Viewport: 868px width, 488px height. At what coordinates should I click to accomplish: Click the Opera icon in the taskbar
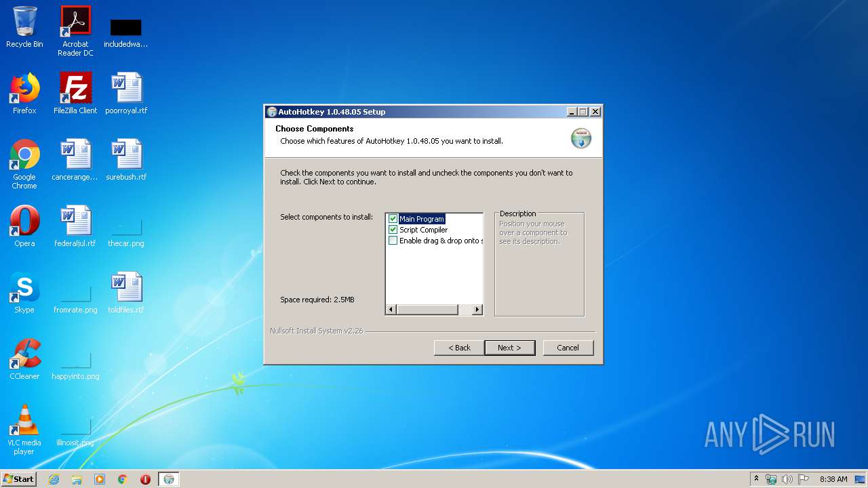coord(145,479)
